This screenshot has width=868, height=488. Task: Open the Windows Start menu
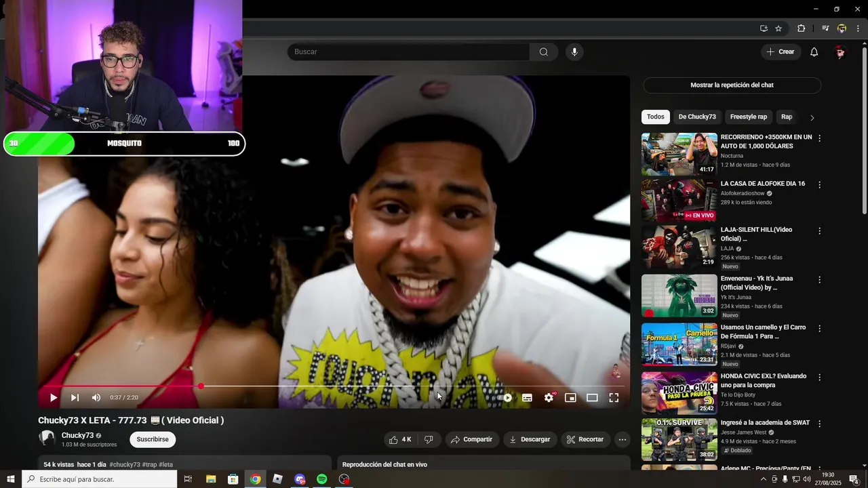pos(11,479)
